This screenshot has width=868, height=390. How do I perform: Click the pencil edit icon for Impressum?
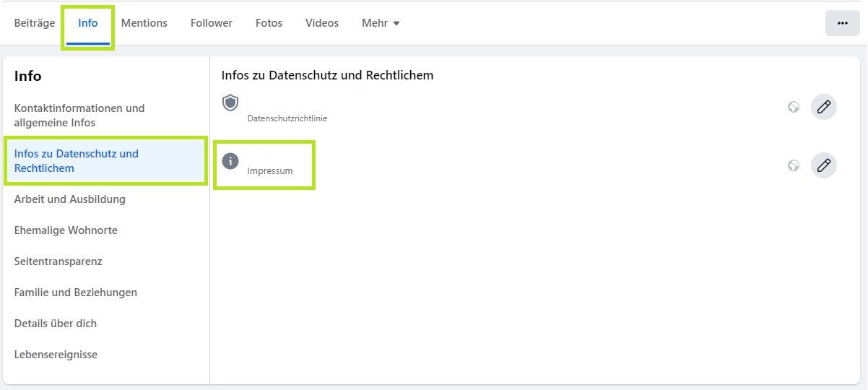(x=823, y=165)
